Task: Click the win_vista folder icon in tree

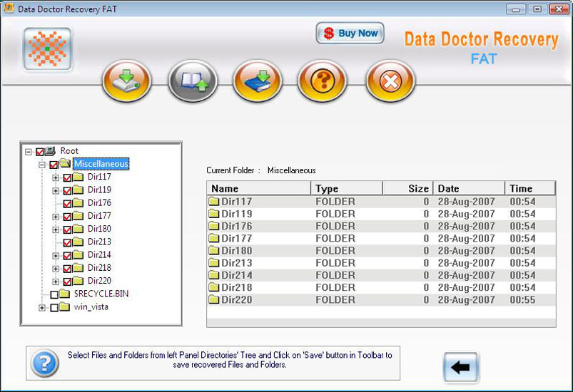Action: coord(65,306)
